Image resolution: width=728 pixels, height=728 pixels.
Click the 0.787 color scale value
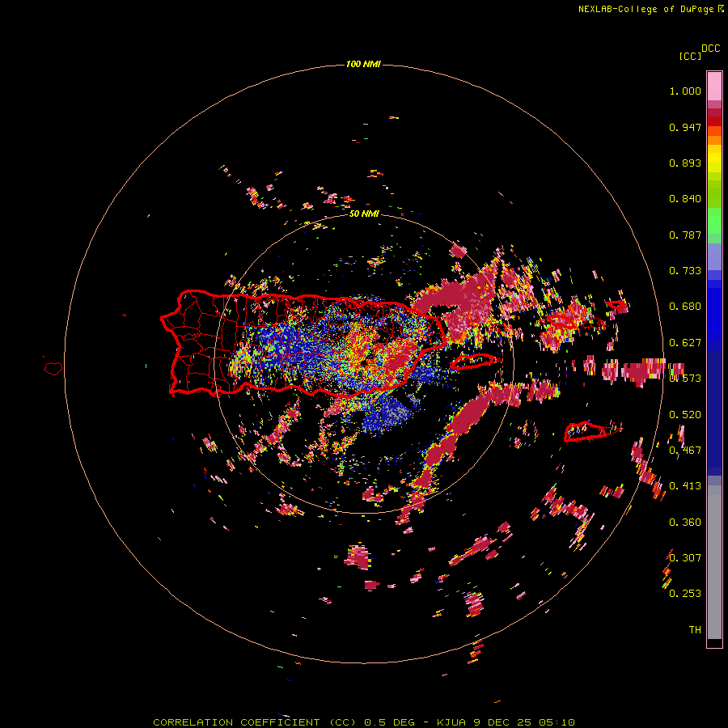click(x=685, y=235)
